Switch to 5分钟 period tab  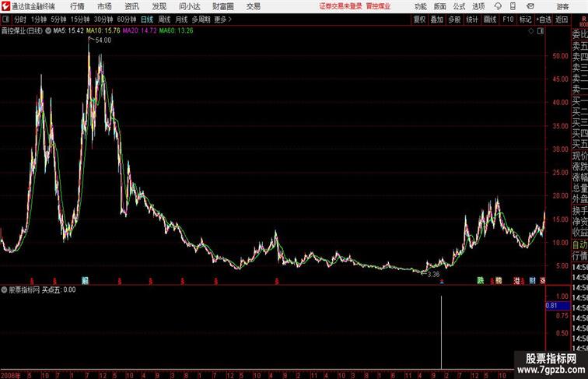tap(58, 19)
